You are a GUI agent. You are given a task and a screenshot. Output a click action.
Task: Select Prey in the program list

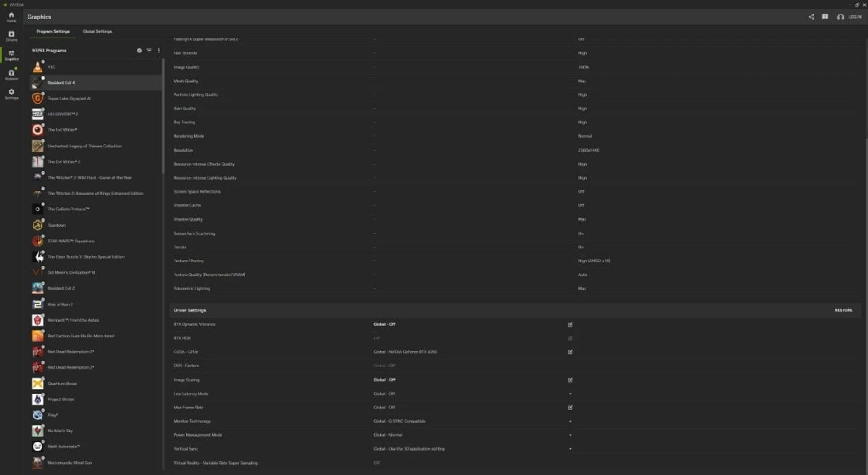(x=96, y=415)
